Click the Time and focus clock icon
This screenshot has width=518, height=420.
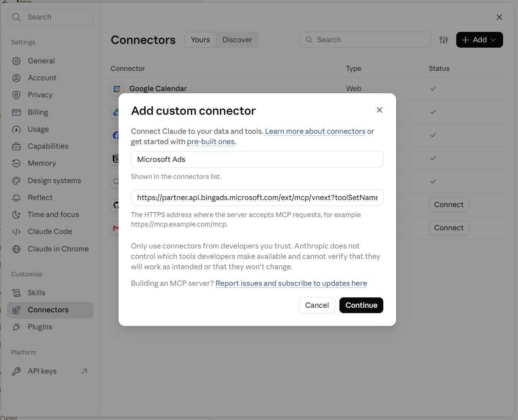click(16, 215)
